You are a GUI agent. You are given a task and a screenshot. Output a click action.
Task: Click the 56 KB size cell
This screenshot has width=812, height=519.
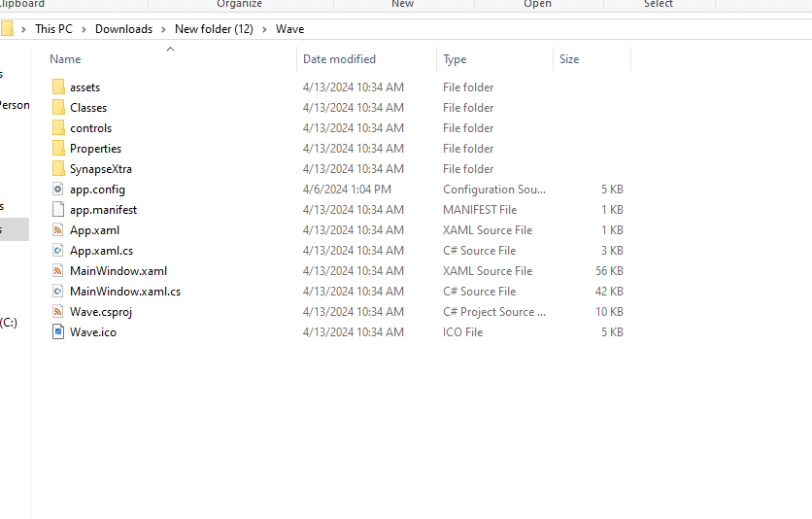coord(610,271)
